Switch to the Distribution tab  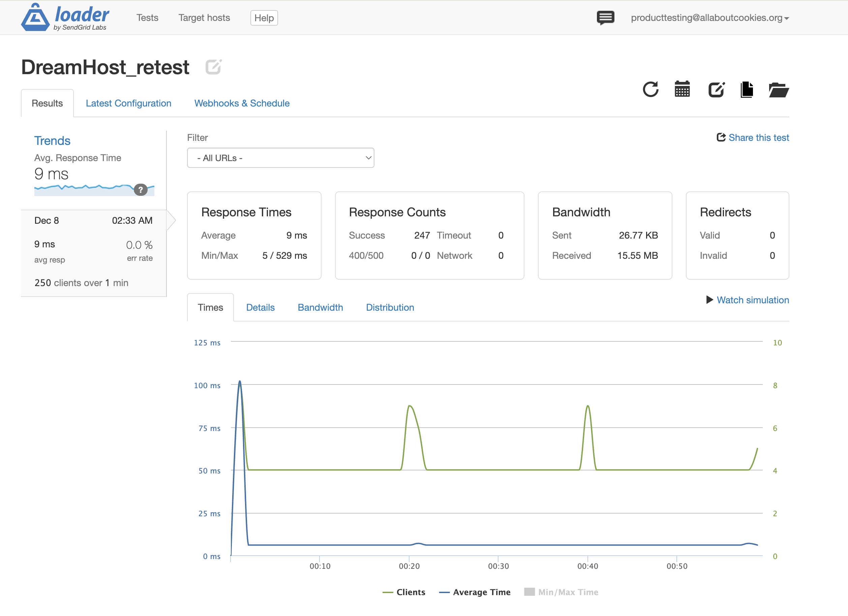390,307
